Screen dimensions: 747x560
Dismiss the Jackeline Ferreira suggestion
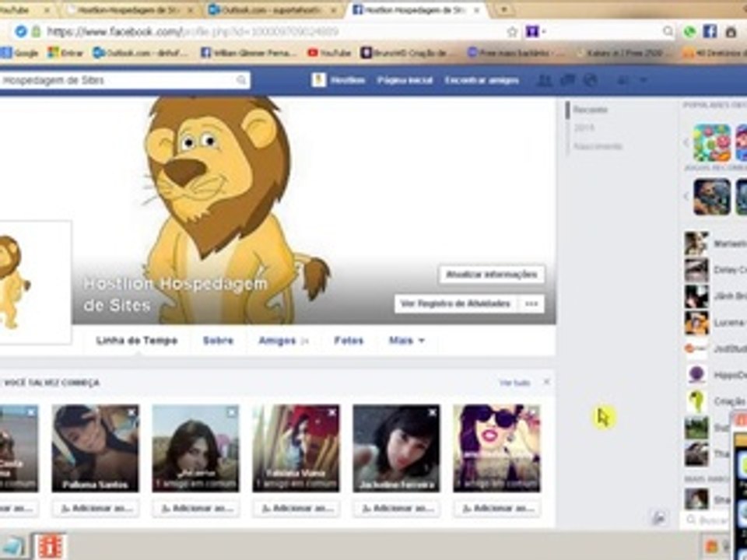point(432,412)
